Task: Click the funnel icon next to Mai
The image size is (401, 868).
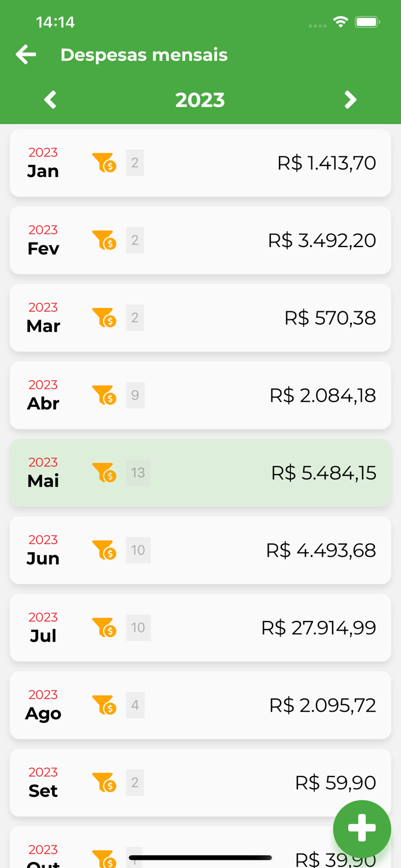Action: click(104, 473)
